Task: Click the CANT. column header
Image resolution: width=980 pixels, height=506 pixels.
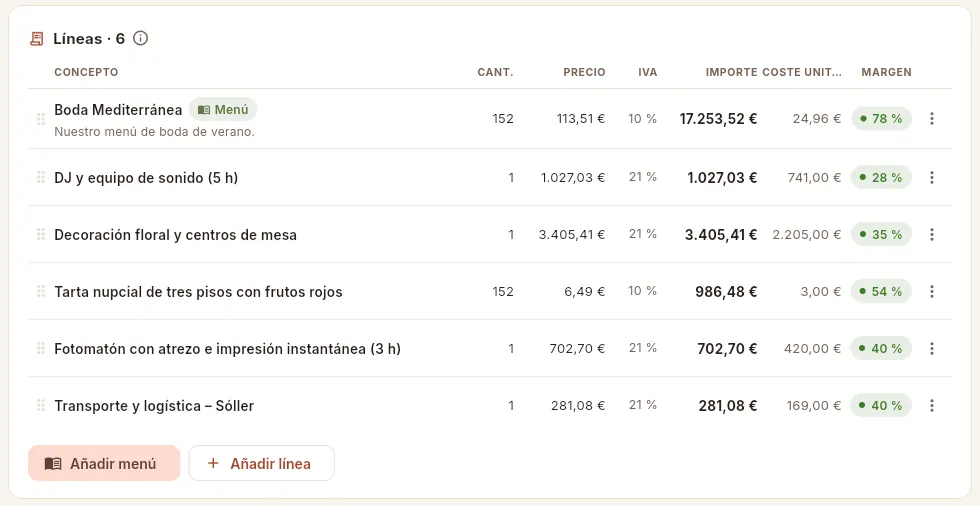Action: [495, 72]
